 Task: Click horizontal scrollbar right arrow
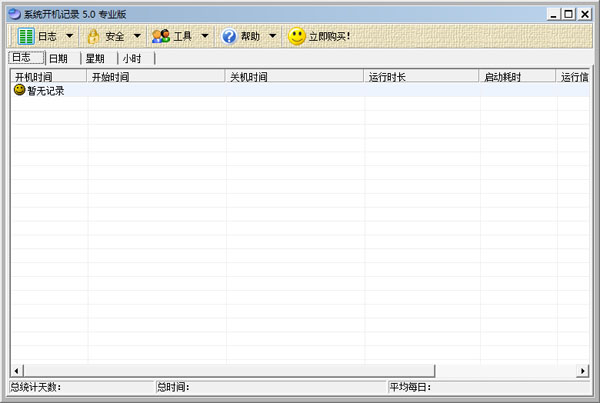pos(583,372)
